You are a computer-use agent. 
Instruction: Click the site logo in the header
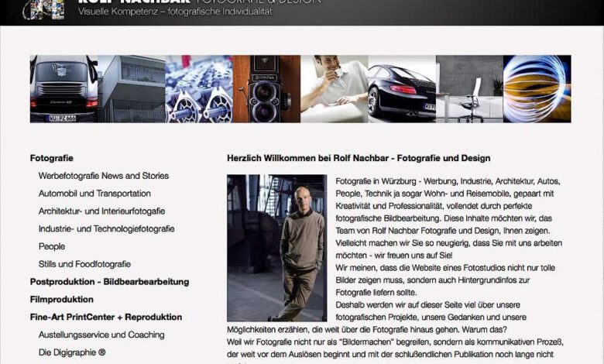(x=43, y=9)
